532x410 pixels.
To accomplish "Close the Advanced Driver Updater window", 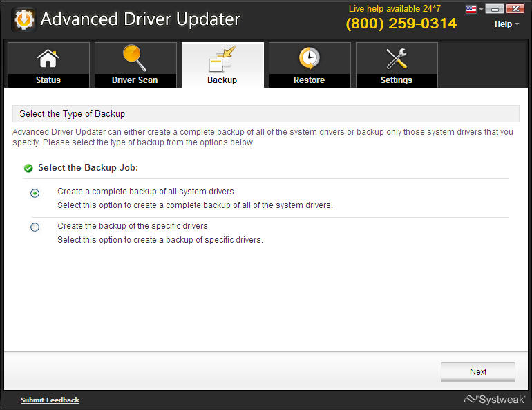I will pos(515,9).
